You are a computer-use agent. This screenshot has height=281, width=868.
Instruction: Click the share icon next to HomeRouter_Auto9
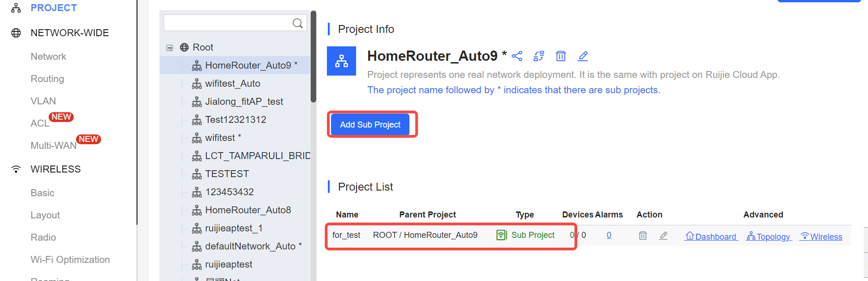(517, 56)
